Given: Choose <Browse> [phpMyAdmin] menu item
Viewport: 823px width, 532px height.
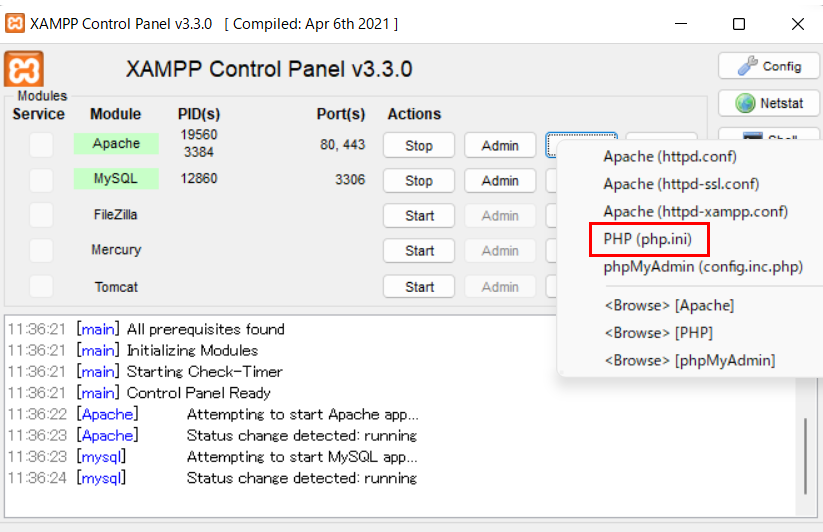Looking at the screenshot, I should (x=690, y=360).
